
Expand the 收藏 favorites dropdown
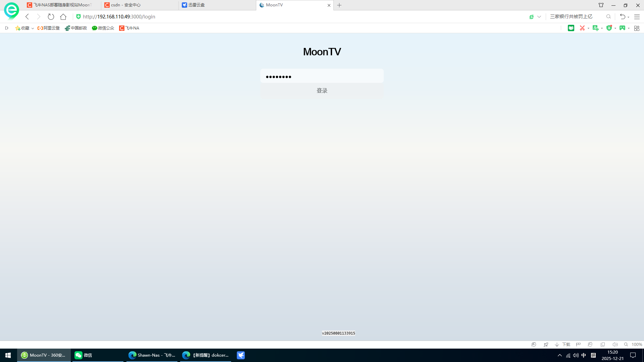[33, 28]
